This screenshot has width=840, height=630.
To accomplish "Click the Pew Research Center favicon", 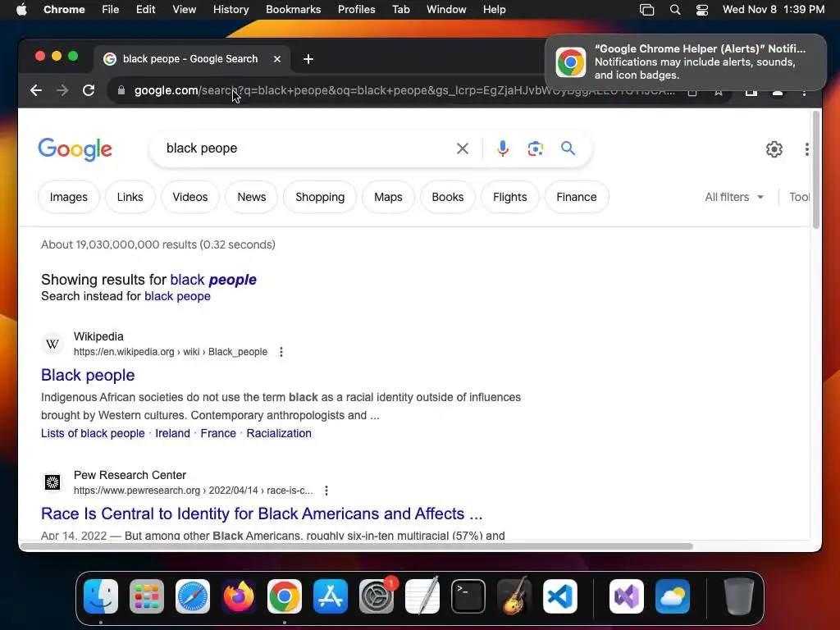I will coord(52,482).
